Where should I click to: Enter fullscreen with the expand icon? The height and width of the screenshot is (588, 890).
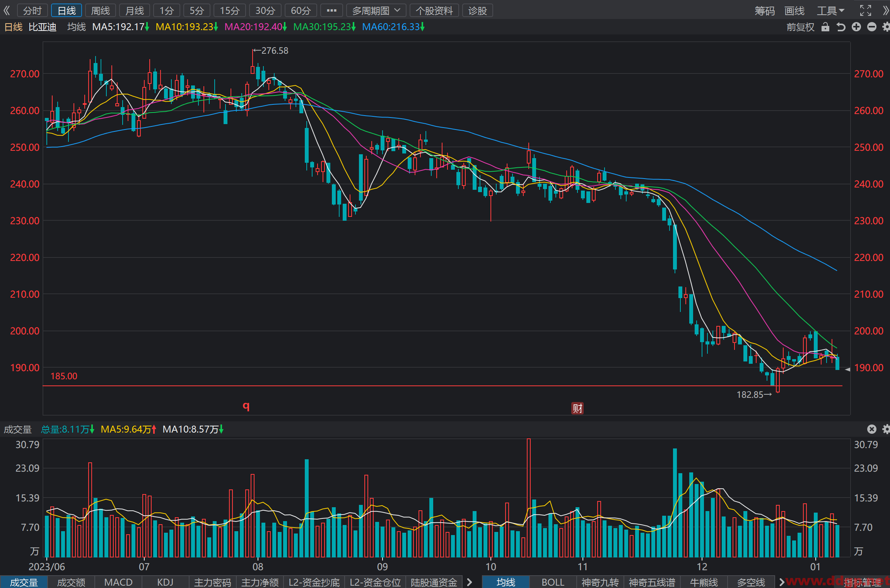[866, 10]
